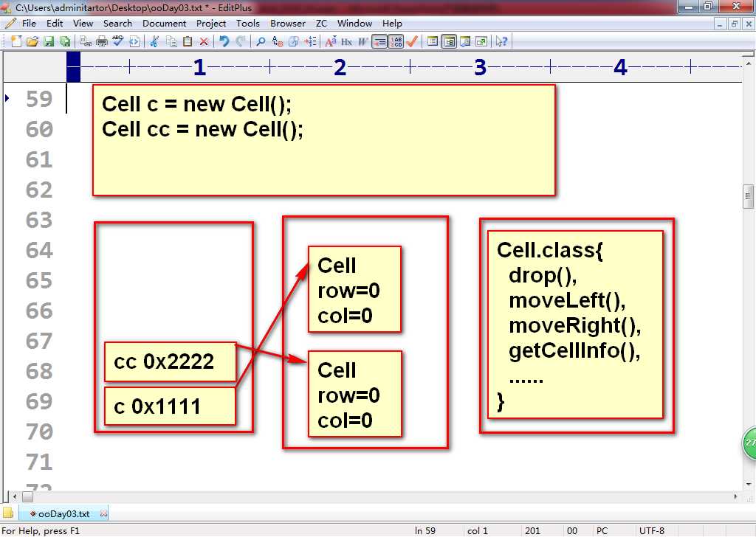The height and width of the screenshot is (537, 756).
Task: Create a new document with New icon
Action: click(16, 42)
